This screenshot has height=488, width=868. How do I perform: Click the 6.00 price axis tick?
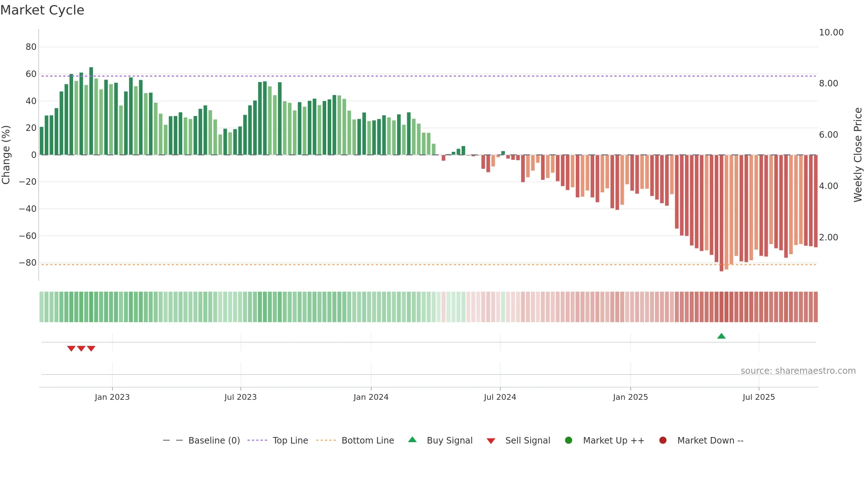[829, 135]
